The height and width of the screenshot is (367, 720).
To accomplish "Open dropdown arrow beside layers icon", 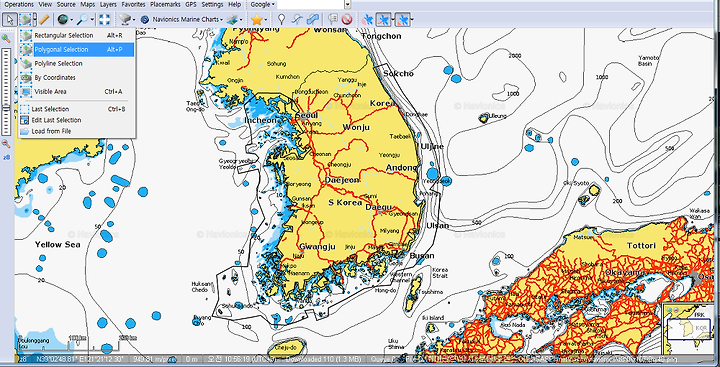I will point(241,19).
